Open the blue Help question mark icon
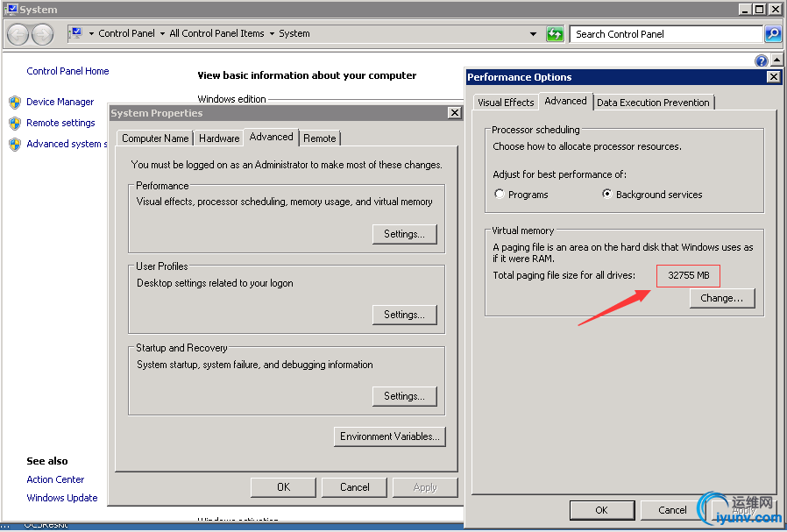Viewport: 787px width, 532px height. click(x=761, y=60)
